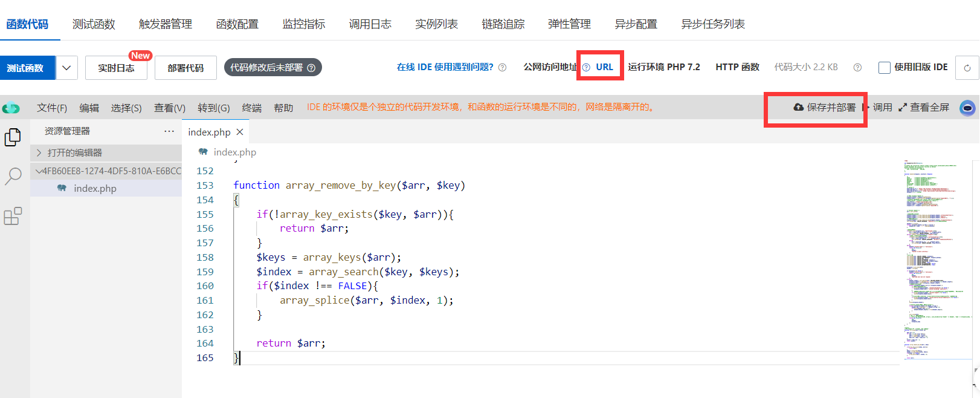Click the cloud IDE logo icon

click(11, 108)
